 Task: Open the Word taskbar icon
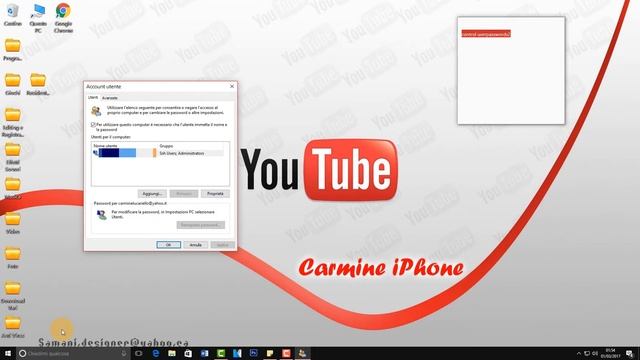(204, 353)
